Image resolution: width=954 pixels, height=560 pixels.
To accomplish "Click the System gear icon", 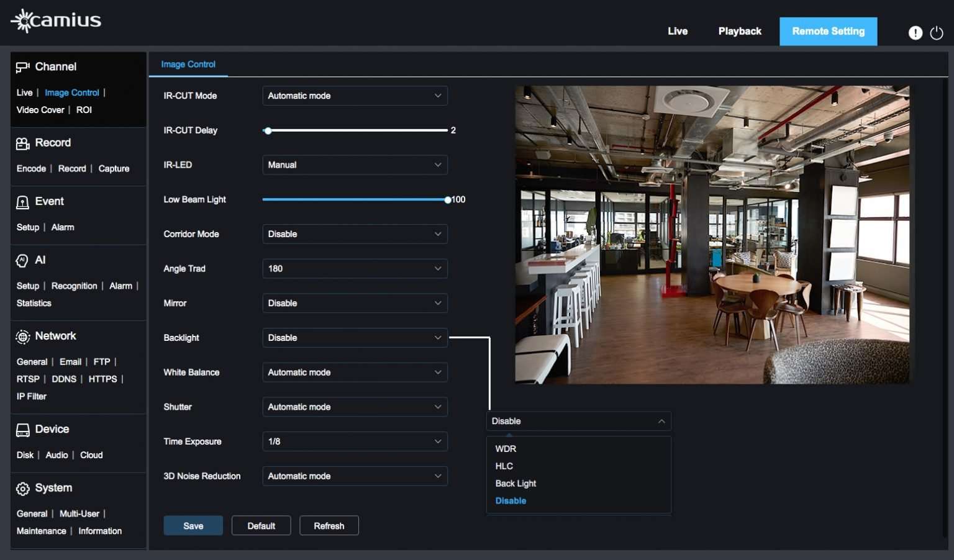I will (x=23, y=489).
